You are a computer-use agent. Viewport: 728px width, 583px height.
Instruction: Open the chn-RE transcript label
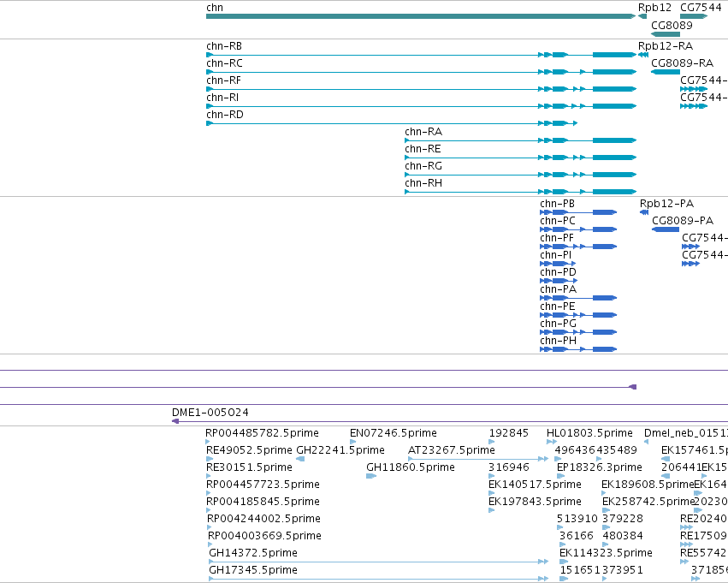tap(423, 149)
